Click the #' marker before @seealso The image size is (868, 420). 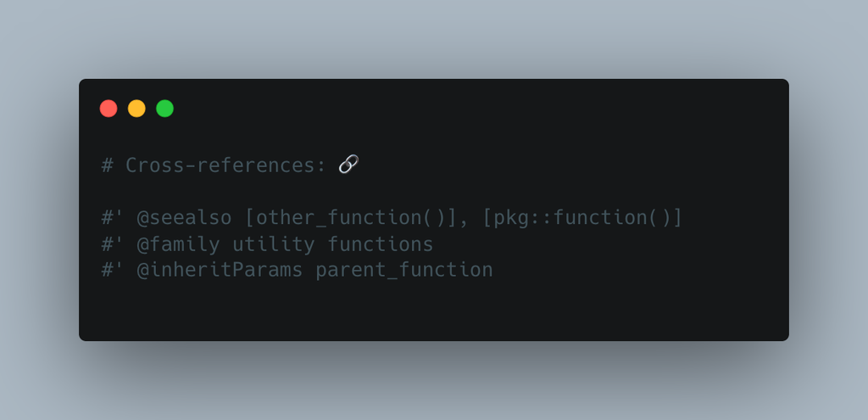point(114,218)
